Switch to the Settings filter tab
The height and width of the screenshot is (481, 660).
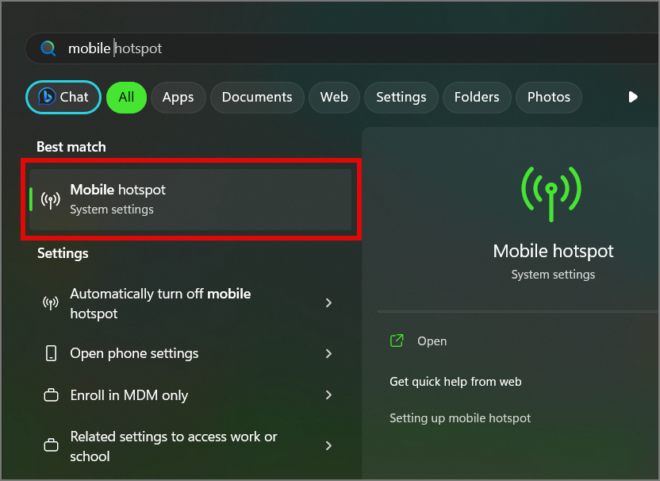401,97
